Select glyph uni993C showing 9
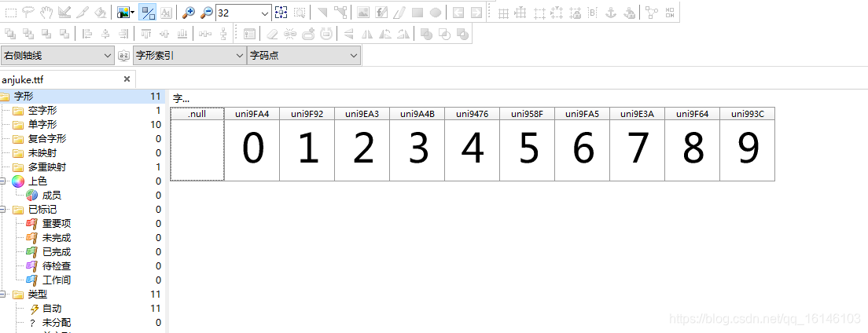 [x=748, y=145]
